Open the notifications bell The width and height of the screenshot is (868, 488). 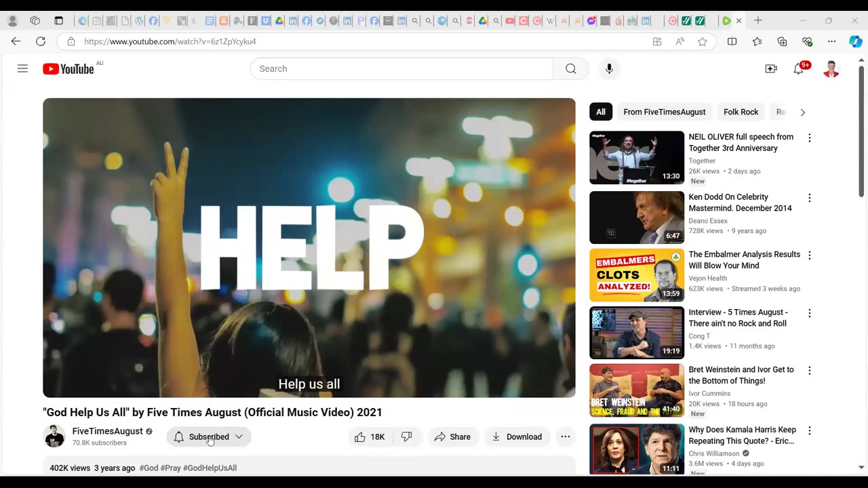(x=799, y=68)
